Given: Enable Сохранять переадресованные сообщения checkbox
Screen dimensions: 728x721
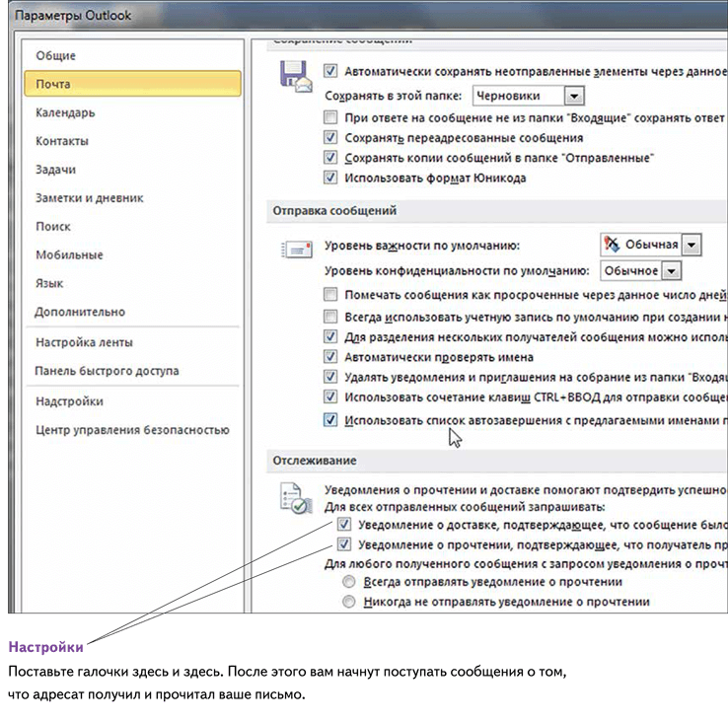Looking at the screenshot, I should 330,138.
